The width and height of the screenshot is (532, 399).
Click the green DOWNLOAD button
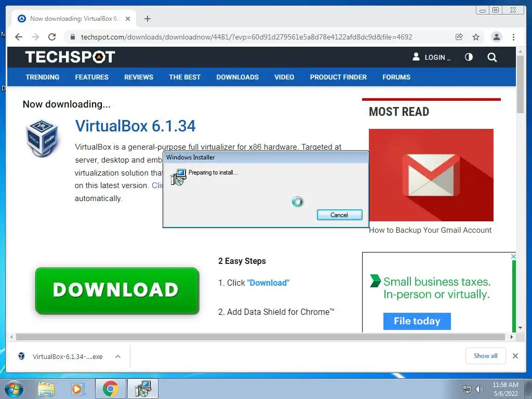[x=117, y=290]
